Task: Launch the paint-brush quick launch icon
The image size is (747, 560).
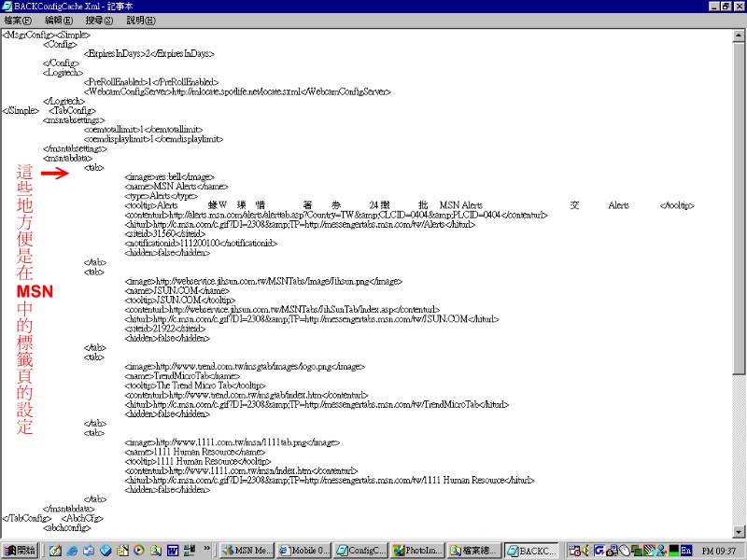Action: coord(55,551)
